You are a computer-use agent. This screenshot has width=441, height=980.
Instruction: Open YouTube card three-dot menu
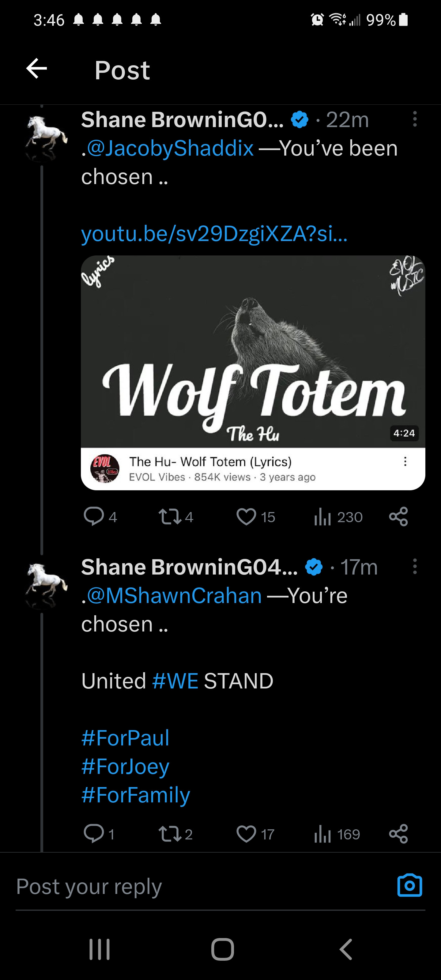(x=405, y=462)
